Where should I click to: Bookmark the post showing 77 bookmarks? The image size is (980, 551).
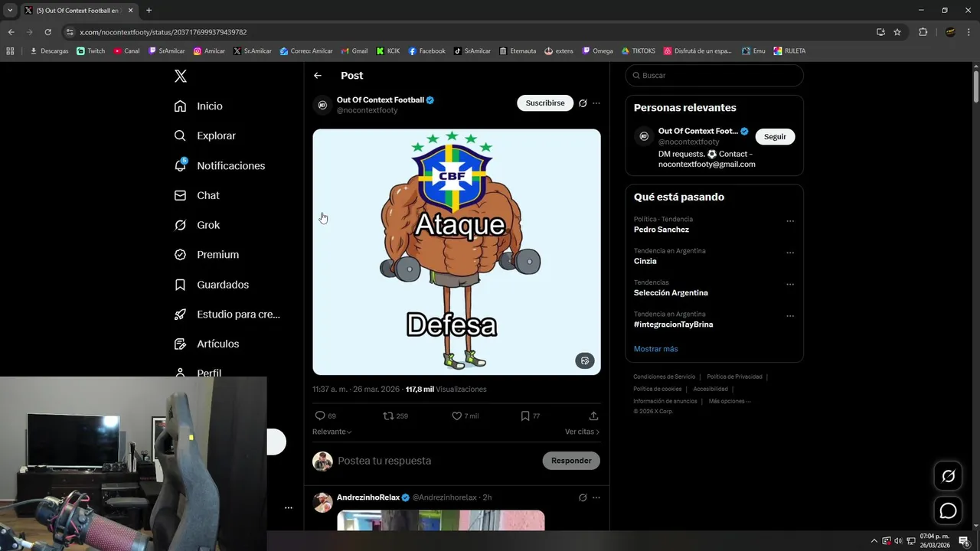525,416
